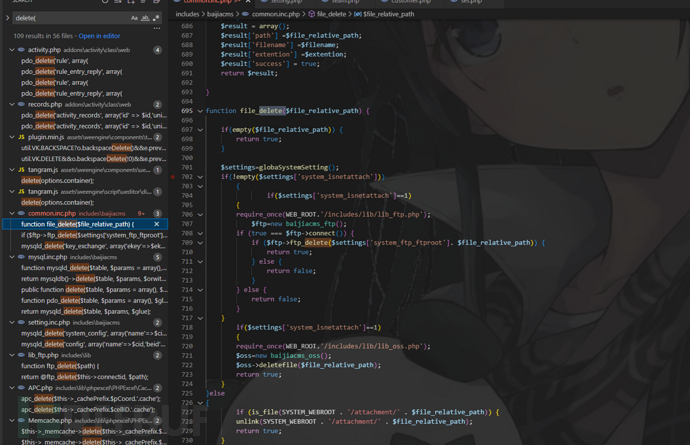Screen dimensions: 690x445
Task: Open match public function delete($table
Action: 94,290
